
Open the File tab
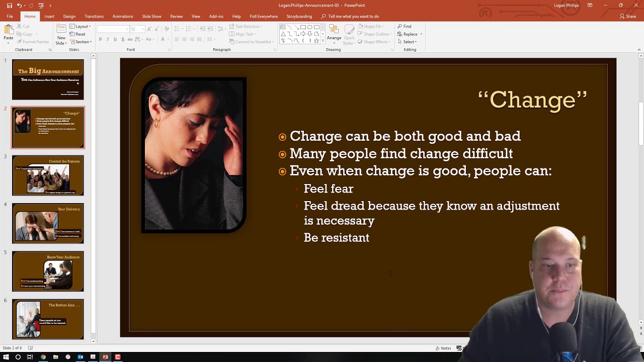[x=10, y=16]
